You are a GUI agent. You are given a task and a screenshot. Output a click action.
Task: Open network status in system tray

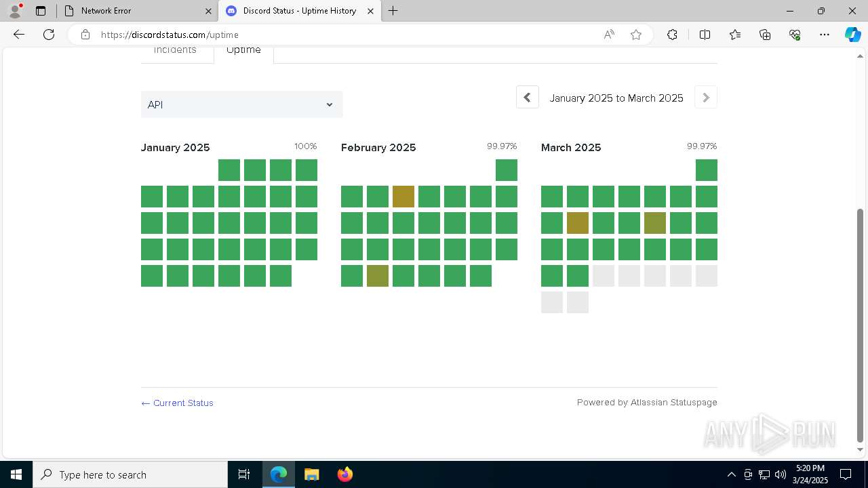pos(764,474)
